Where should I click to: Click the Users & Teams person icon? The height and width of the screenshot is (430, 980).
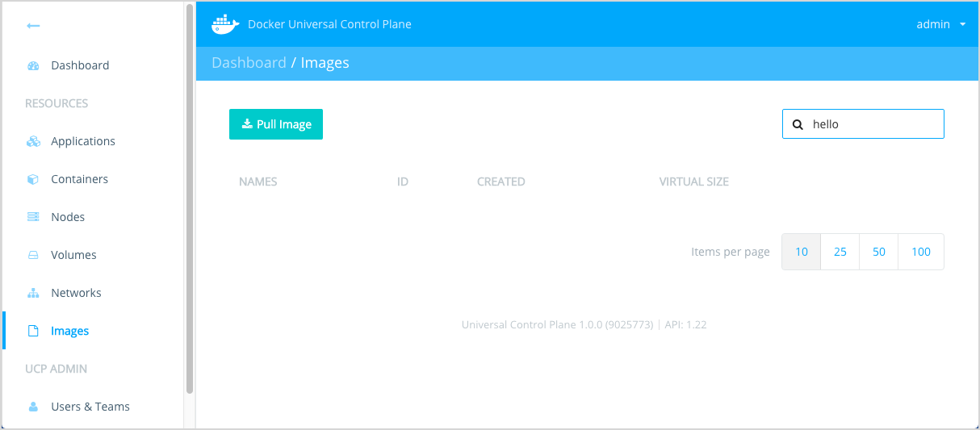pos(33,407)
